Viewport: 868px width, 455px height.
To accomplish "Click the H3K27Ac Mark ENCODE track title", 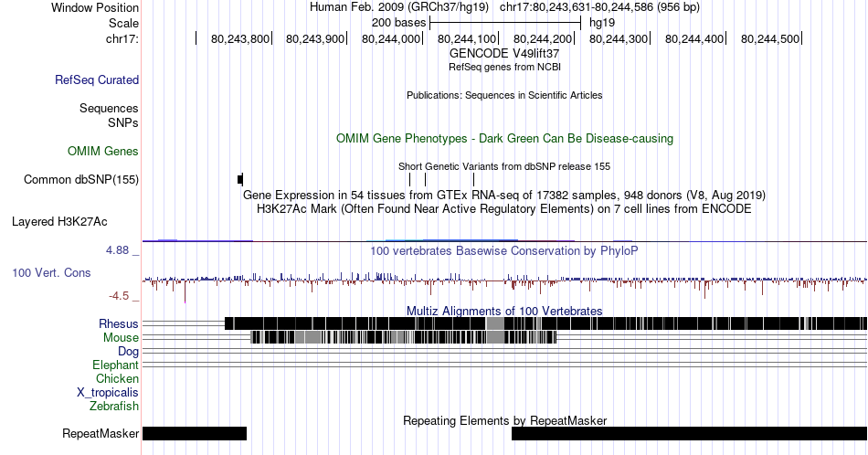I will tap(504, 208).
